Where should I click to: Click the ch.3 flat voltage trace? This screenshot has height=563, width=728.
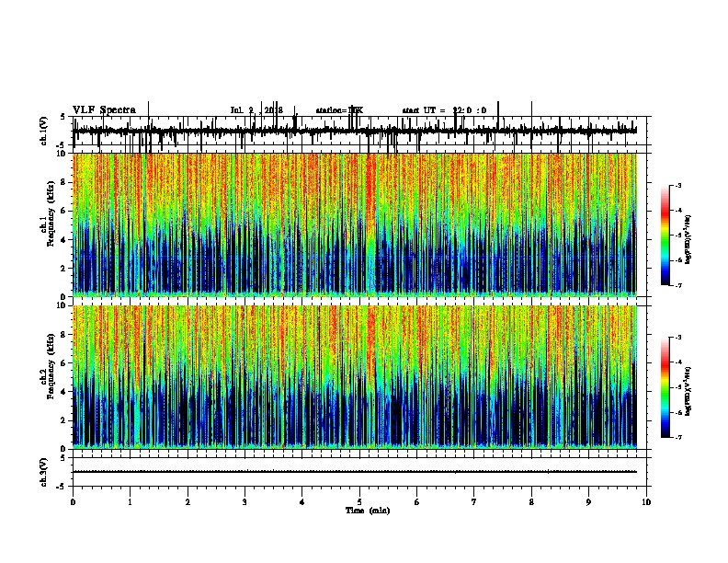click(x=355, y=472)
